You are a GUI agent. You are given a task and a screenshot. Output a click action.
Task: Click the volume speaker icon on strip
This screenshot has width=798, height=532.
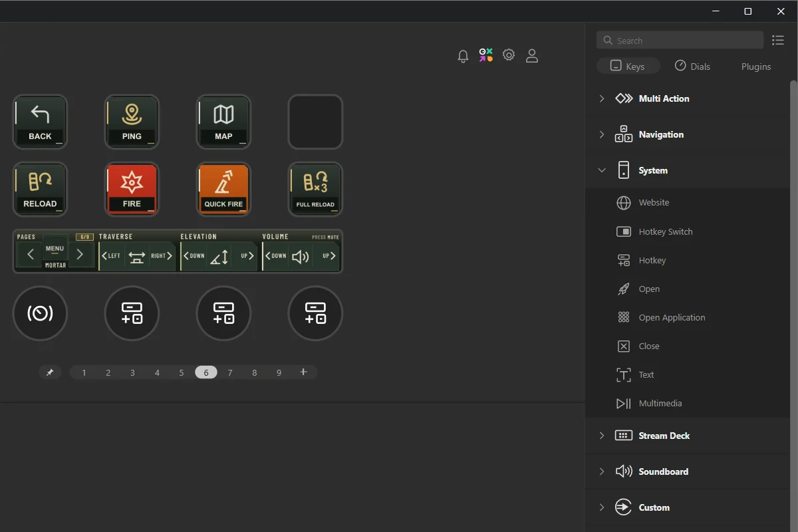[301, 257]
